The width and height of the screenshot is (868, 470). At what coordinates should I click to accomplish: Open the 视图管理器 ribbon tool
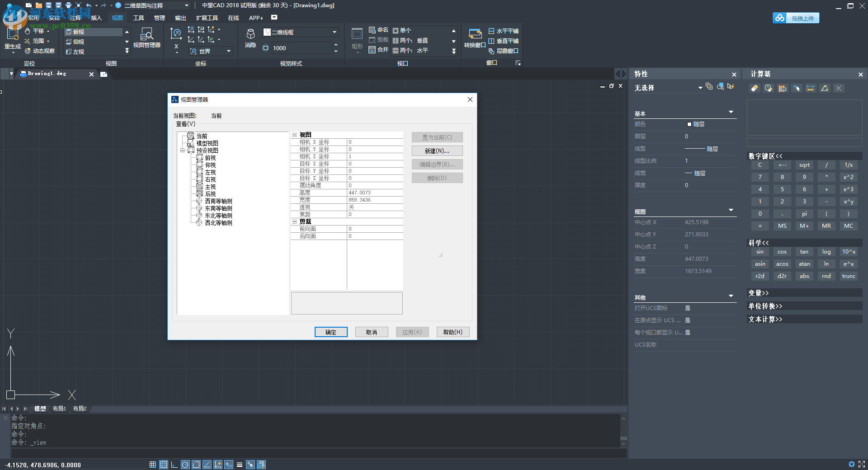[x=146, y=38]
